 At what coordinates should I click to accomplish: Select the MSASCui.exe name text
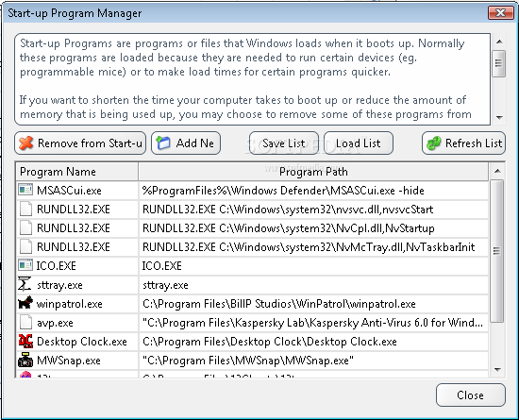[69, 191]
